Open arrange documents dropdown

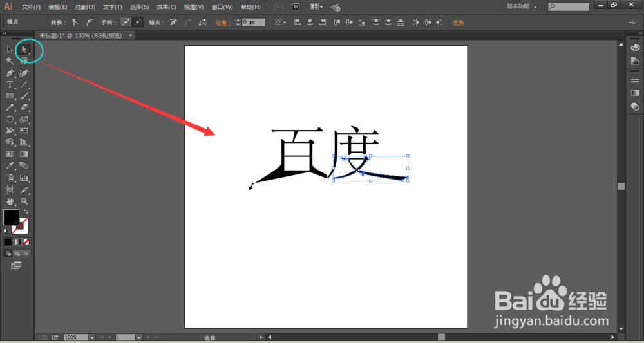[316, 7]
